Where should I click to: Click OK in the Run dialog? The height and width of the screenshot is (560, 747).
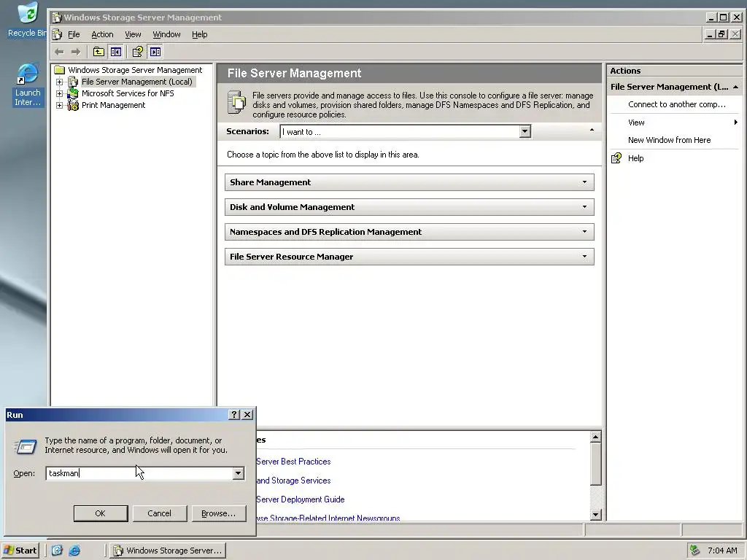(x=101, y=513)
